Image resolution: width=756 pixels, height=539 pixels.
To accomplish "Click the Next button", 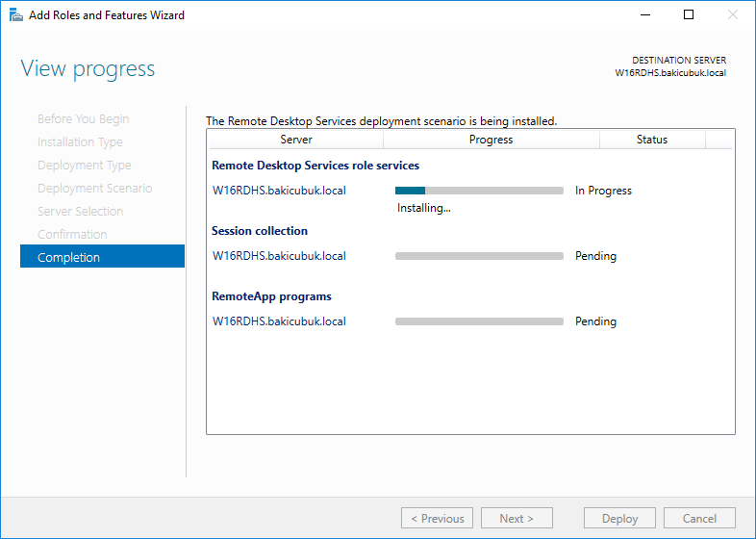I will (x=517, y=518).
